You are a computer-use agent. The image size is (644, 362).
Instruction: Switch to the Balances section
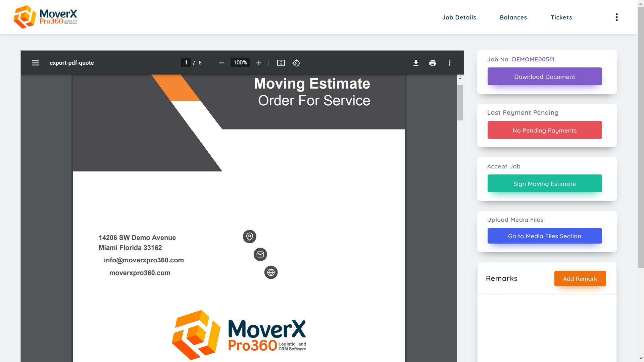tap(513, 17)
